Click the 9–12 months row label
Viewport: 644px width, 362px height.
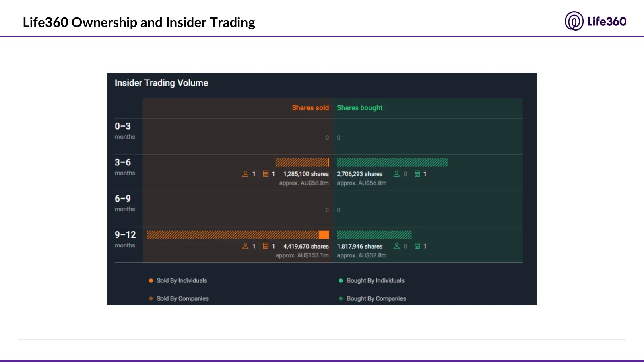tap(125, 239)
